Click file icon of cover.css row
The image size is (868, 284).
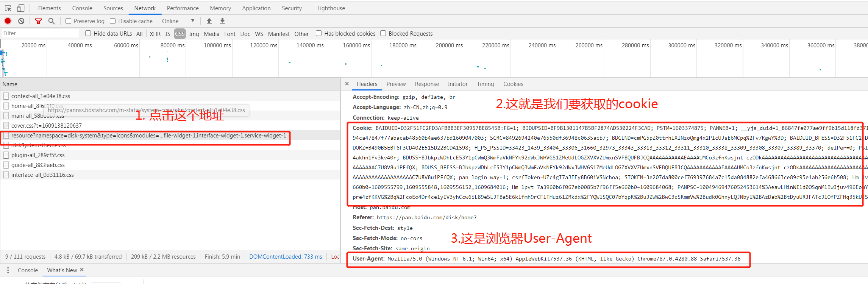[x=6, y=125]
